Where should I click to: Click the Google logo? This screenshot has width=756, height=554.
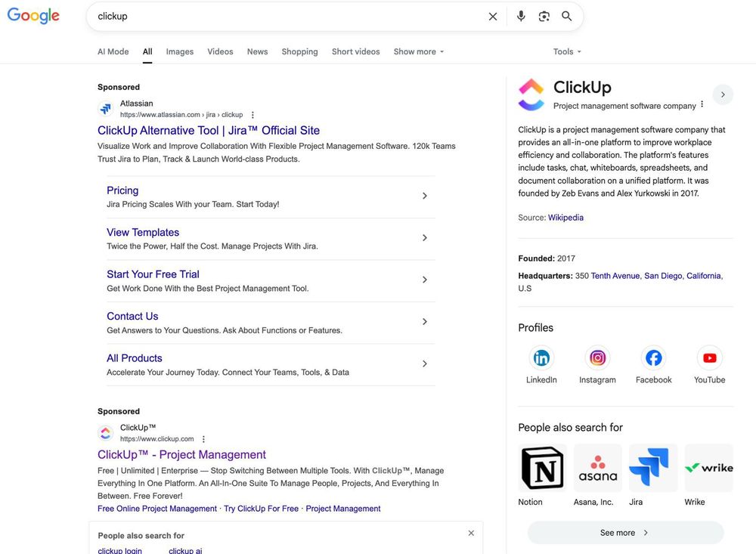click(x=33, y=15)
